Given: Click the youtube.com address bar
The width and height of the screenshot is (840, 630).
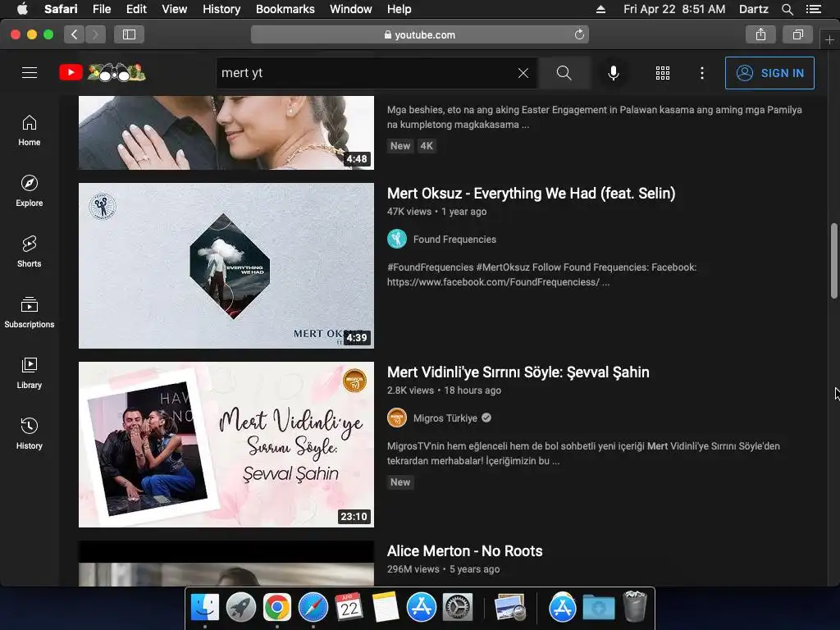Looking at the screenshot, I should (420, 34).
